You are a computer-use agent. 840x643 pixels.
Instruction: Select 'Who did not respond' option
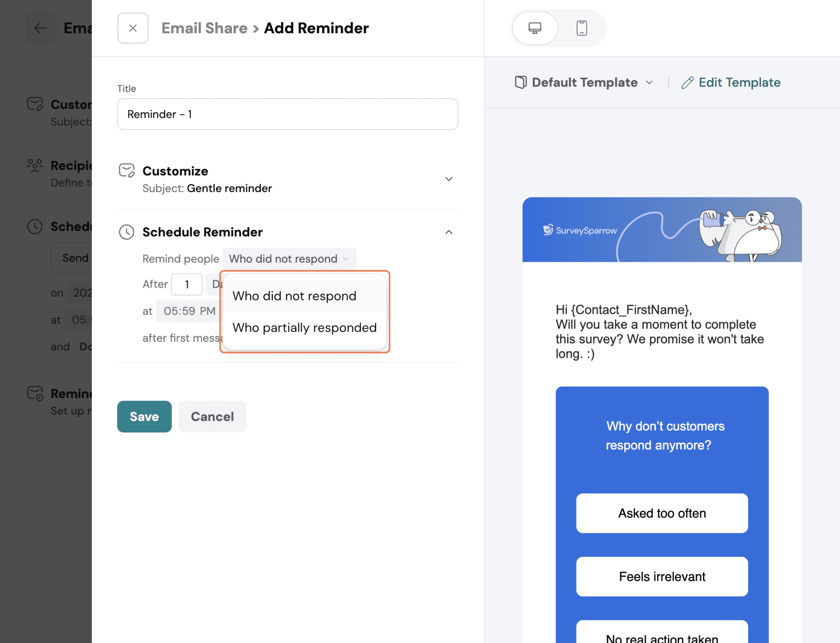[294, 296]
